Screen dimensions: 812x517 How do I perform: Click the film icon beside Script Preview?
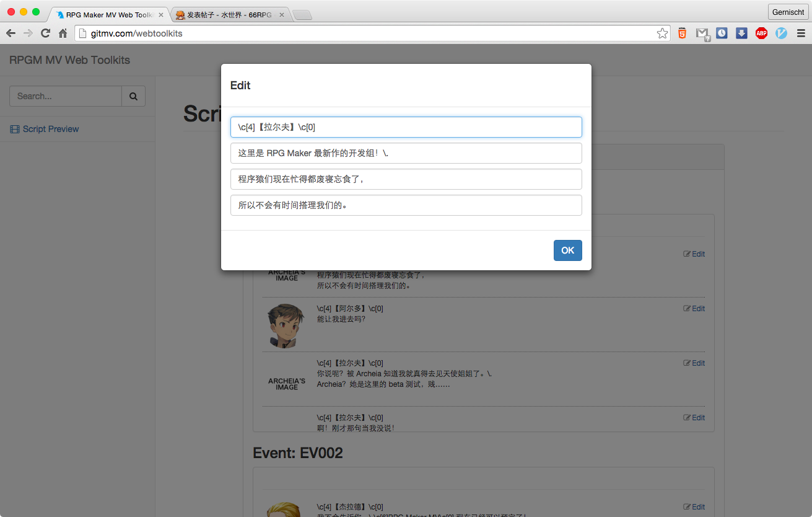15,129
